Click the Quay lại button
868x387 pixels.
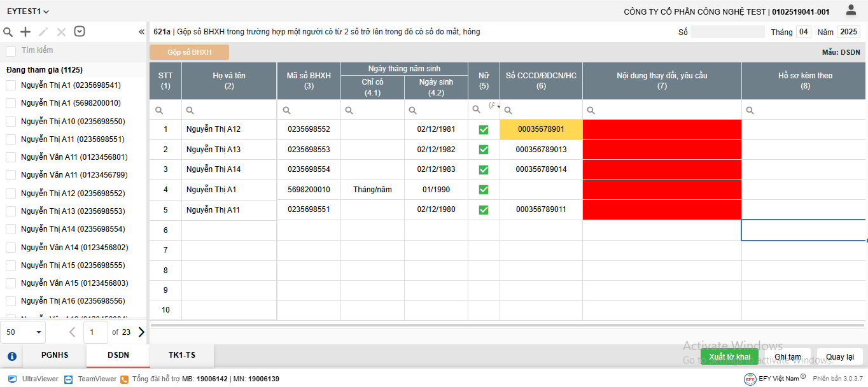(x=839, y=356)
